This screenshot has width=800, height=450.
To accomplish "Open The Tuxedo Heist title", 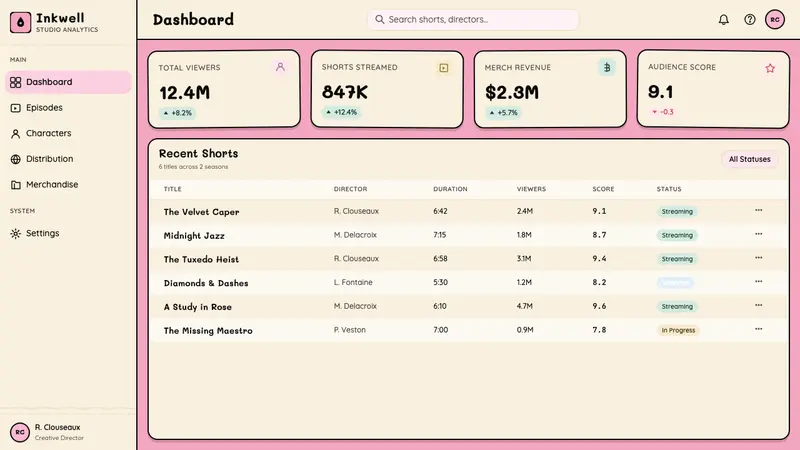I will 201,259.
